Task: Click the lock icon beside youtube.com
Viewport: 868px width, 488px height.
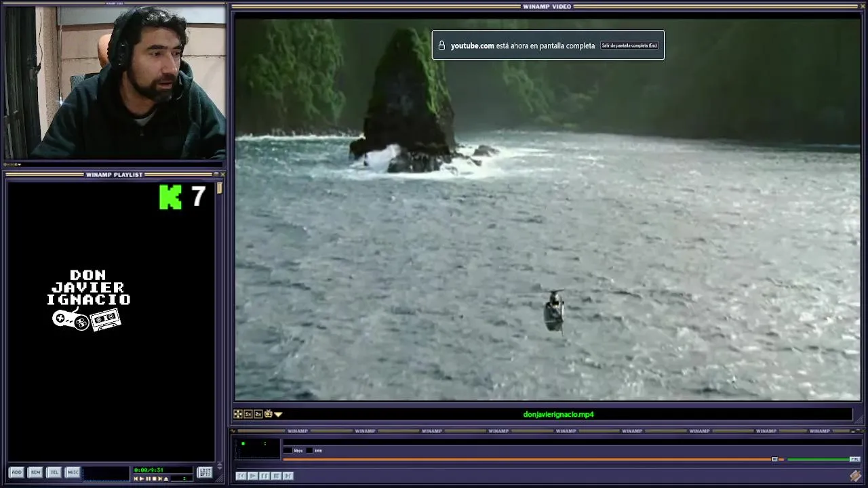Action: 441,45
